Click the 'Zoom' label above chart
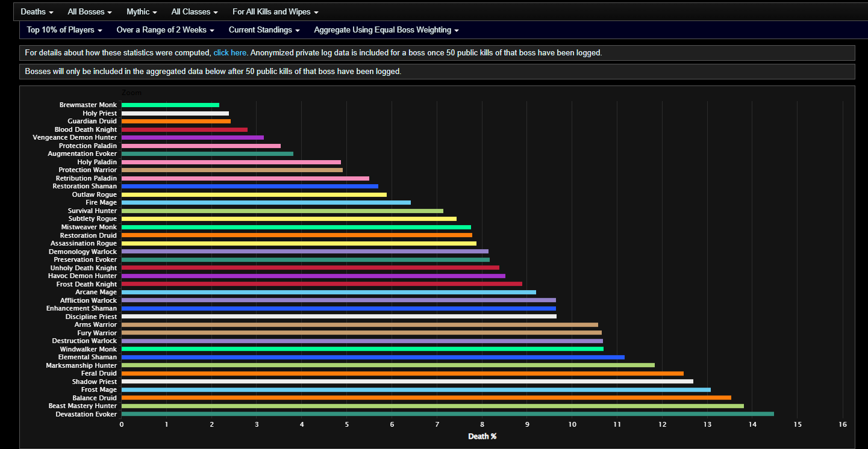868x449 pixels. 131,93
